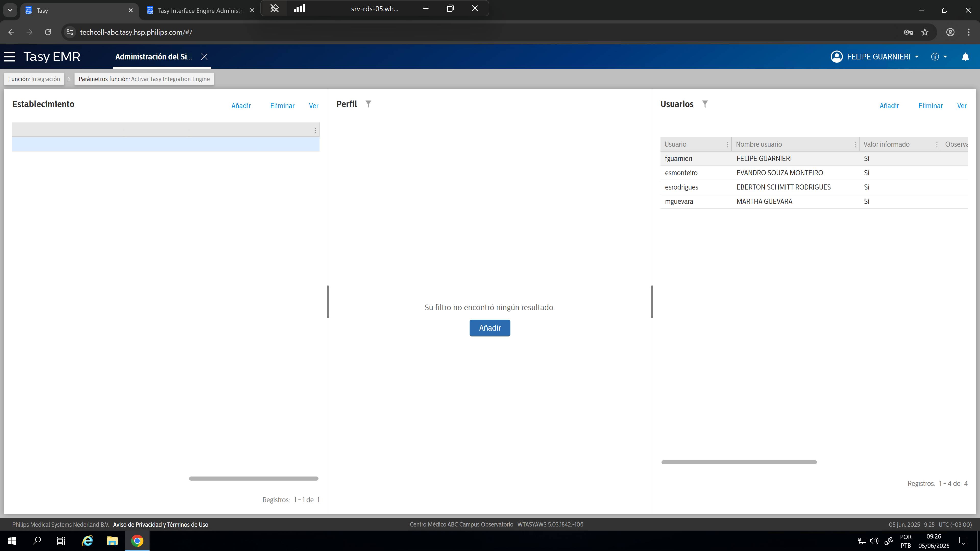Screen dimensions: 980x551
Task: Close the Administración del Sistema tab
Action: coord(204,57)
